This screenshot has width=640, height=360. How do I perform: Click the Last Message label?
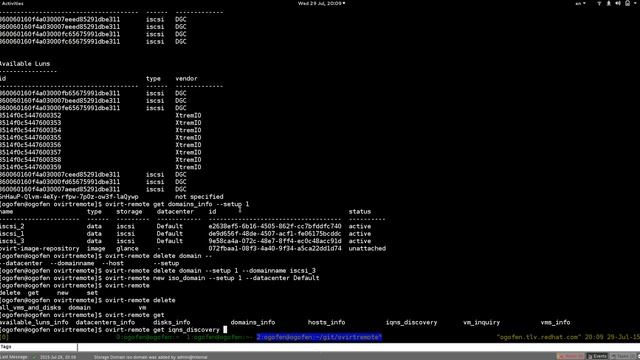point(14,357)
